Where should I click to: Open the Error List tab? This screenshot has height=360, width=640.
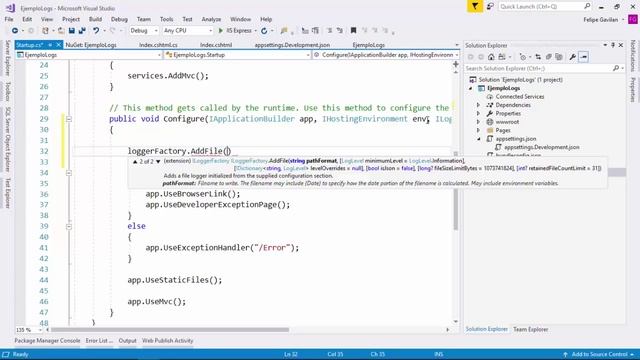99,341
